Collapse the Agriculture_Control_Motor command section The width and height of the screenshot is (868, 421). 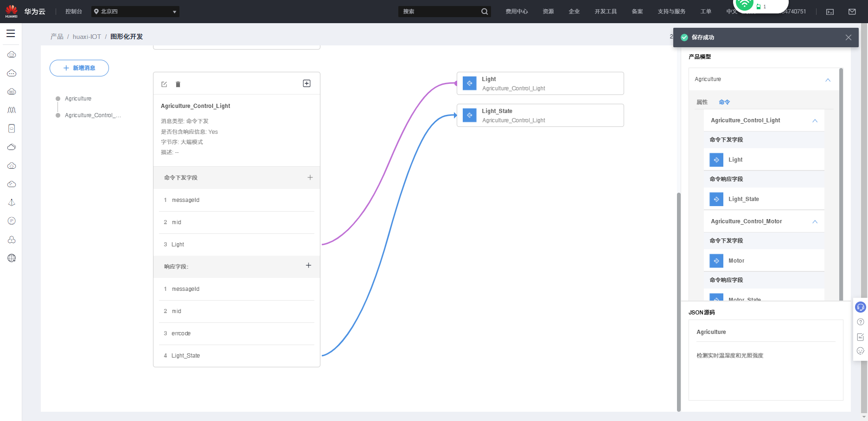[815, 221]
